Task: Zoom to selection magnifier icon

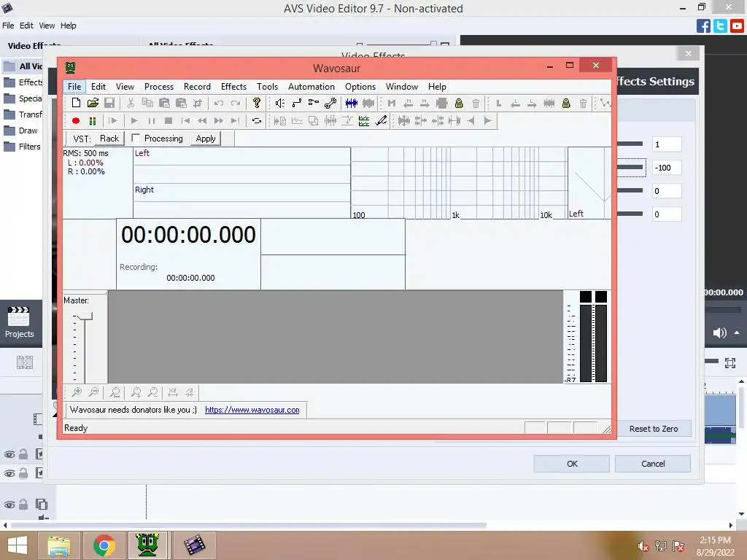Action: pyautogui.click(x=115, y=392)
